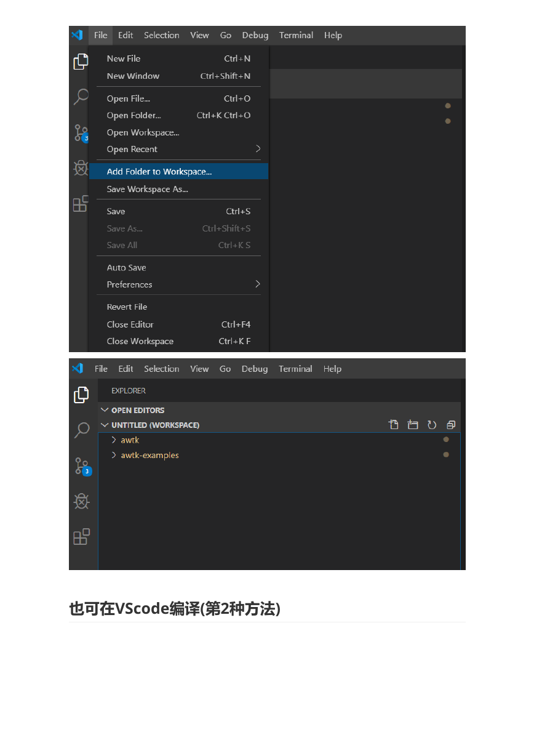Open Debug menu in the Explorer-panel window

(x=255, y=369)
